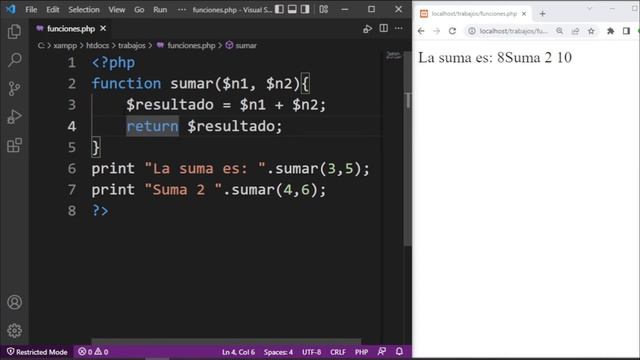The height and width of the screenshot is (360, 640).
Task: Open the Extensions view
Action: pyautogui.click(x=14, y=145)
